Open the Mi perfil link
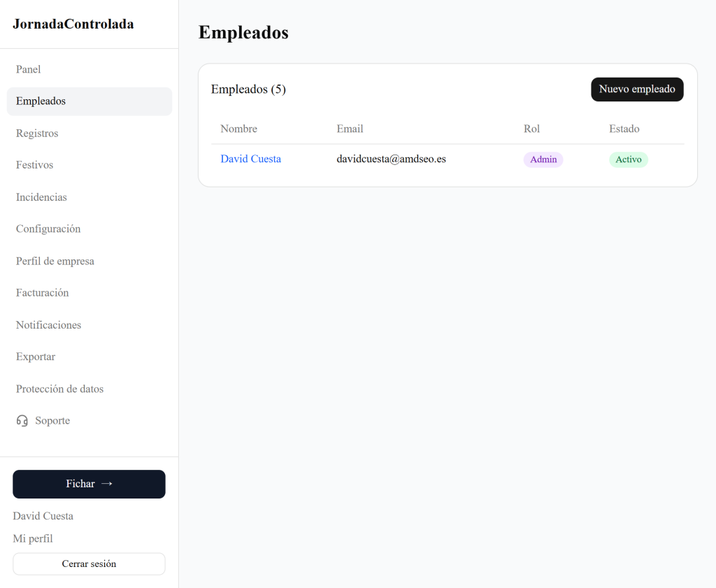Screen dimensions: 716x588 (33, 538)
